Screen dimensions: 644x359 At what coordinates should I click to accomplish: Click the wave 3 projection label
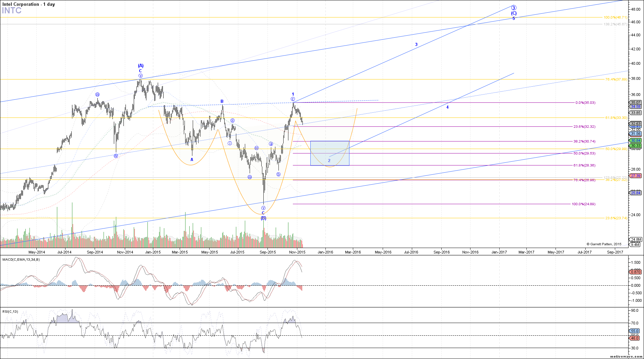coord(416,45)
